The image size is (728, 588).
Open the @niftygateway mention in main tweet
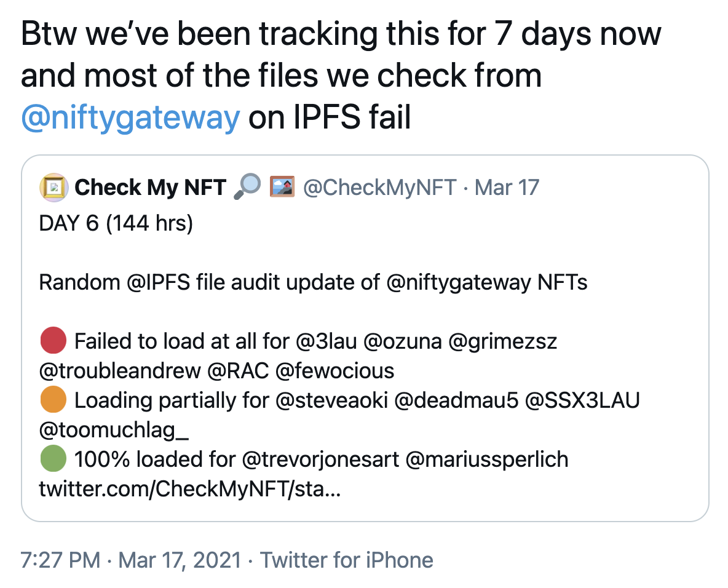[x=130, y=116]
